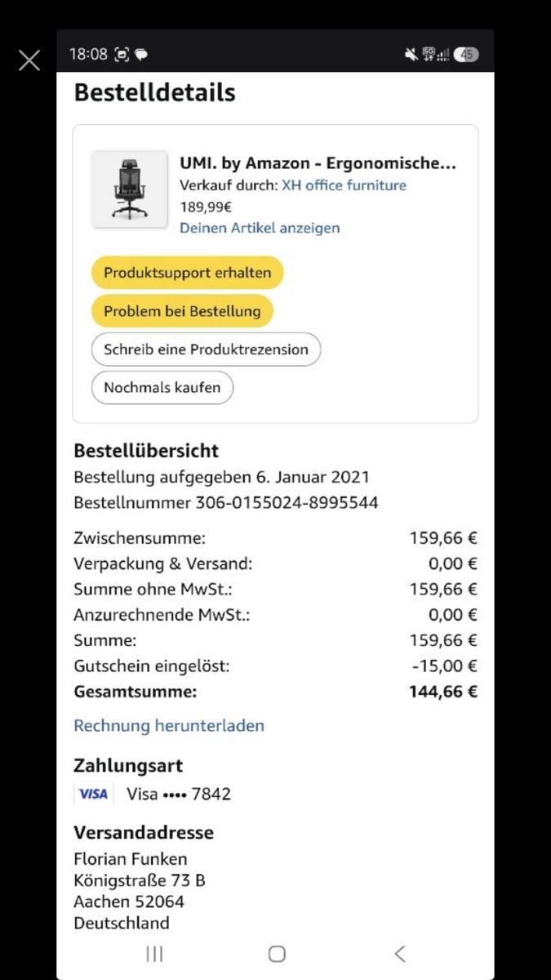
Task: Open XH office furniture seller link
Action: (x=344, y=185)
